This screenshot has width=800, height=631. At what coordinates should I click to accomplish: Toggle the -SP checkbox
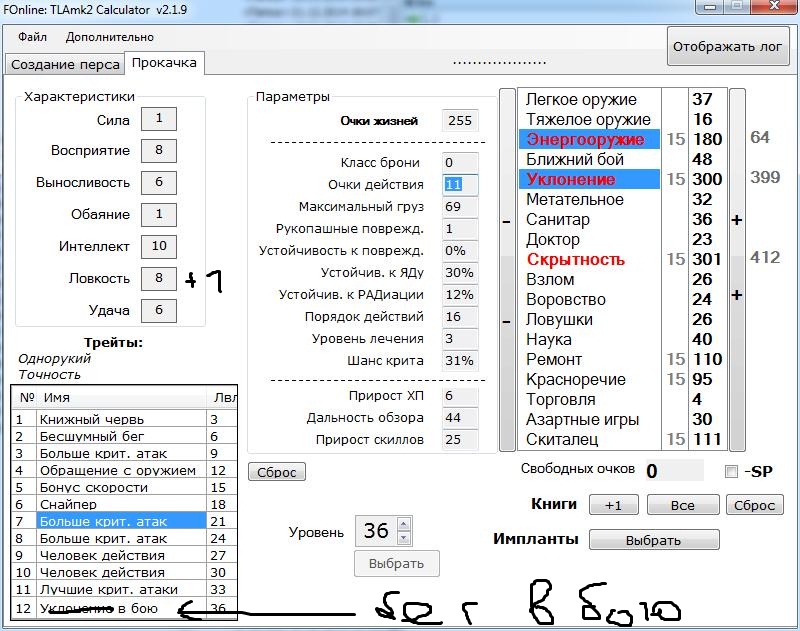point(731,471)
